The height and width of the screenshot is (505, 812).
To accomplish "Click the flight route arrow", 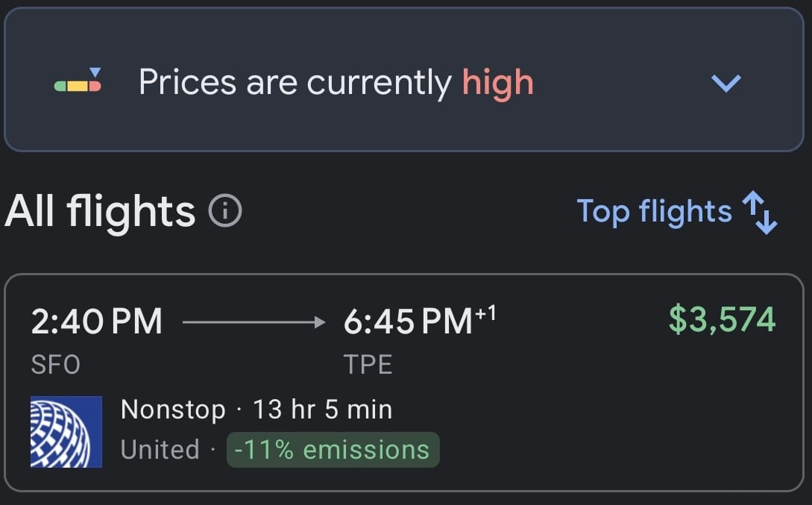I will click(254, 322).
